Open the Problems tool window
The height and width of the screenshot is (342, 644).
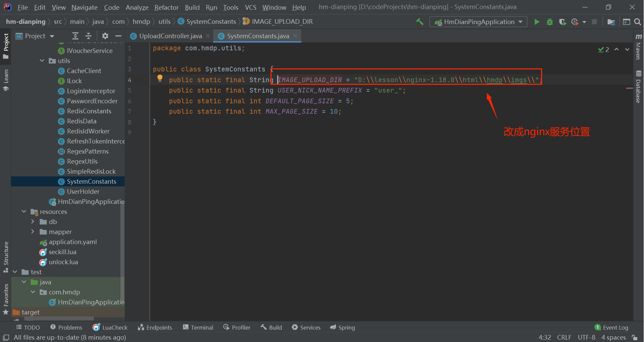(66, 328)
